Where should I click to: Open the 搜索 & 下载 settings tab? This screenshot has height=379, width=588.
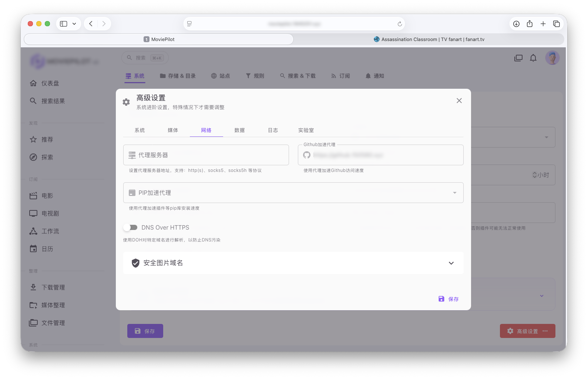pyautogui.click(x=298, y=76)
